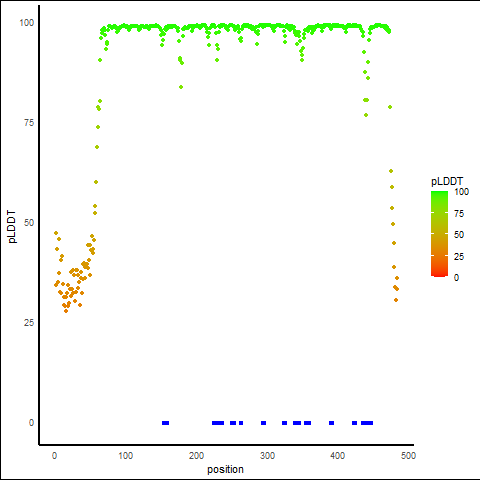Click the x-axis tick label 400
This screenshot has width=480, height=480.
(338, 455)
